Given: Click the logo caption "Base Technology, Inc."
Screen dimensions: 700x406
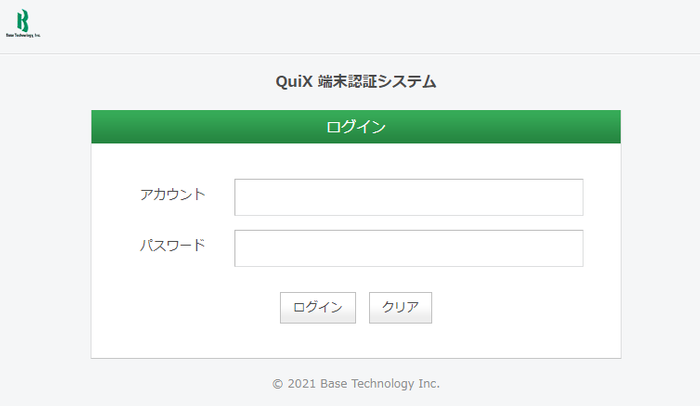Looking at the screenshot, I should 23,35.
